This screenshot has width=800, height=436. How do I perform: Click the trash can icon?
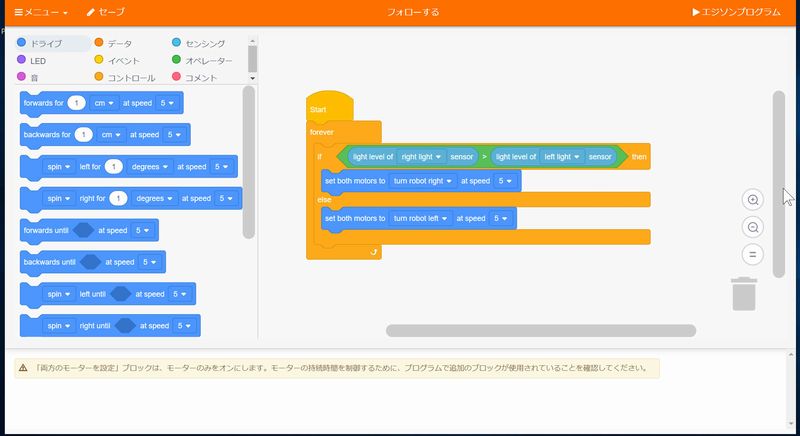(744, 294)
